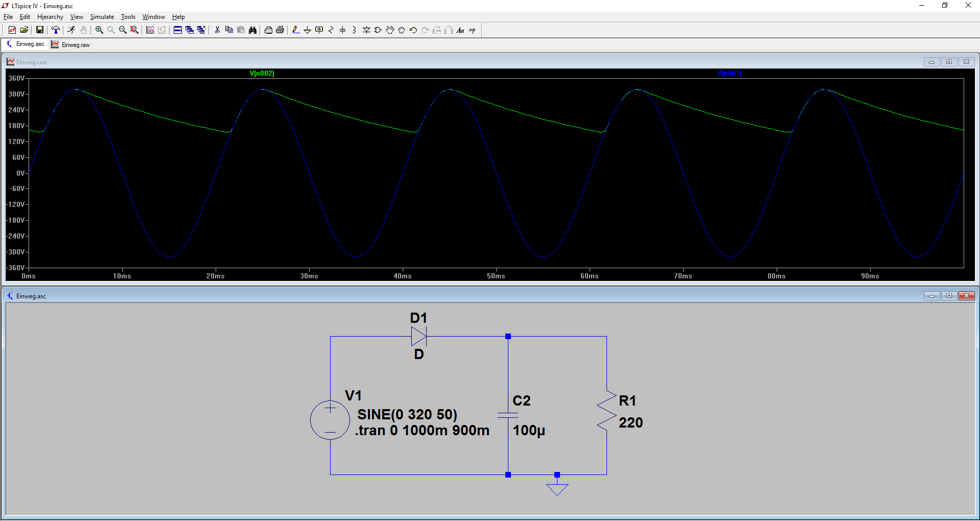
Task: Click the .tran 0 1000m 900m directive
Action: 422,431
